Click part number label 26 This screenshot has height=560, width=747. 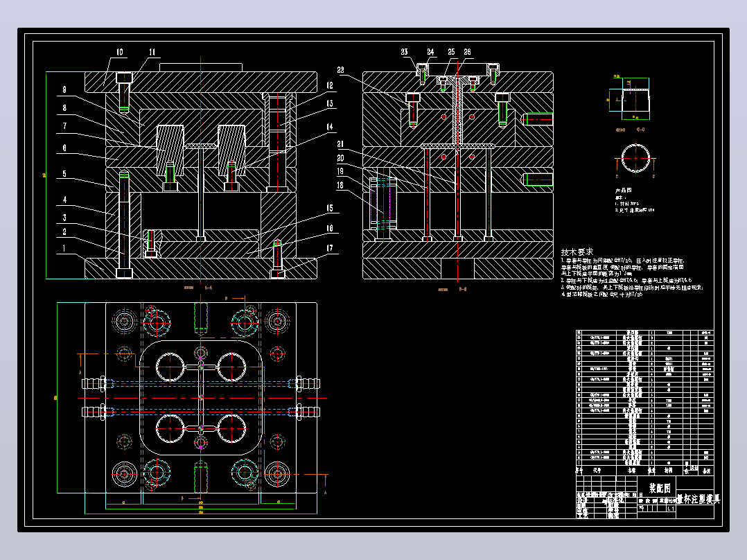(x=467, y=52)
